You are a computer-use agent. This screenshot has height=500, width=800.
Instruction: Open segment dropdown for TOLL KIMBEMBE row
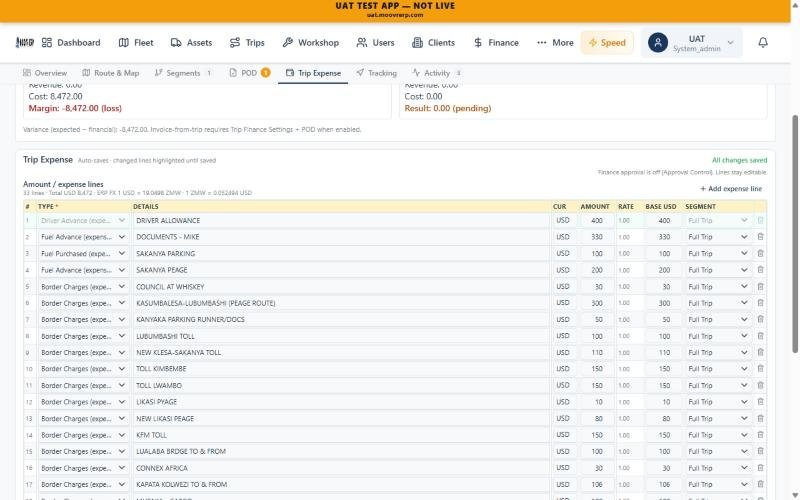718,369
